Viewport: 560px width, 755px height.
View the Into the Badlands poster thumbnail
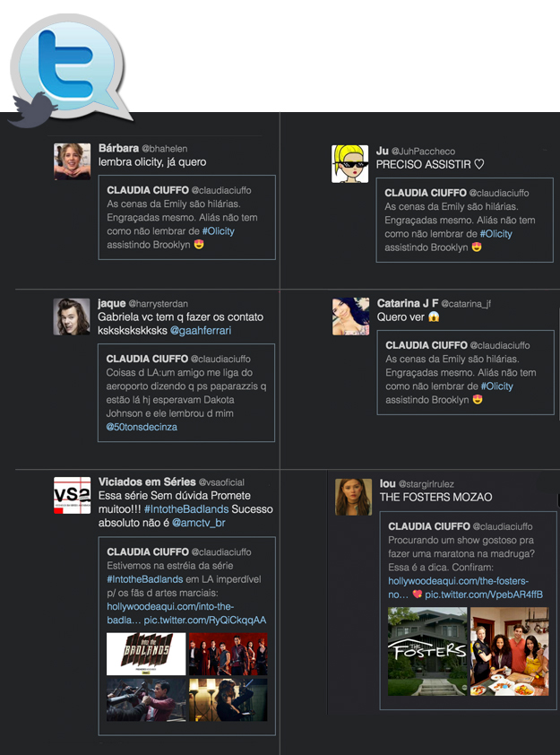(x=146, y=654)
